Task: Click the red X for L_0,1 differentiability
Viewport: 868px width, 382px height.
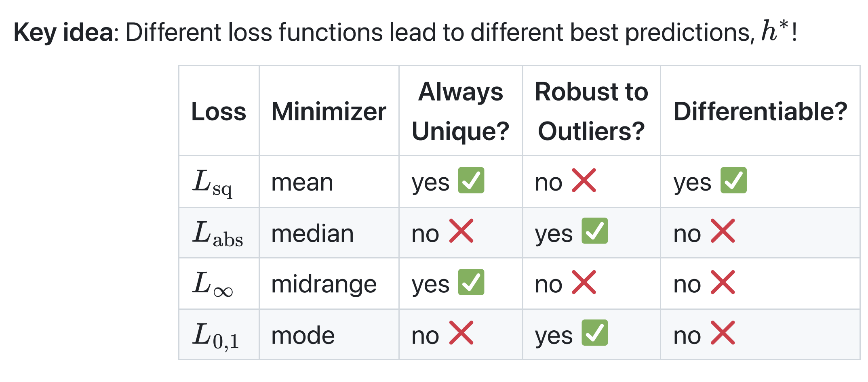Action: [x=723, y=333]
